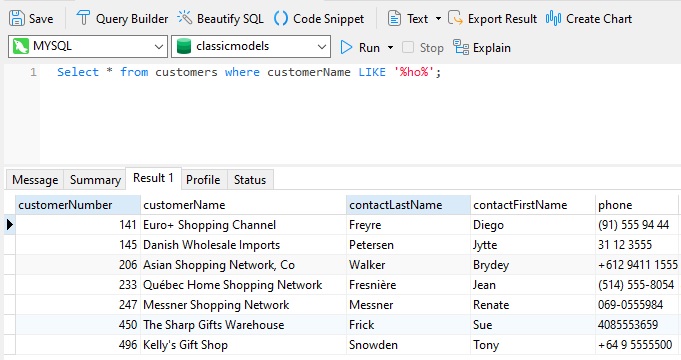Switch to the Status tab
Screen dimensions: 681x360
pos(250,180)
